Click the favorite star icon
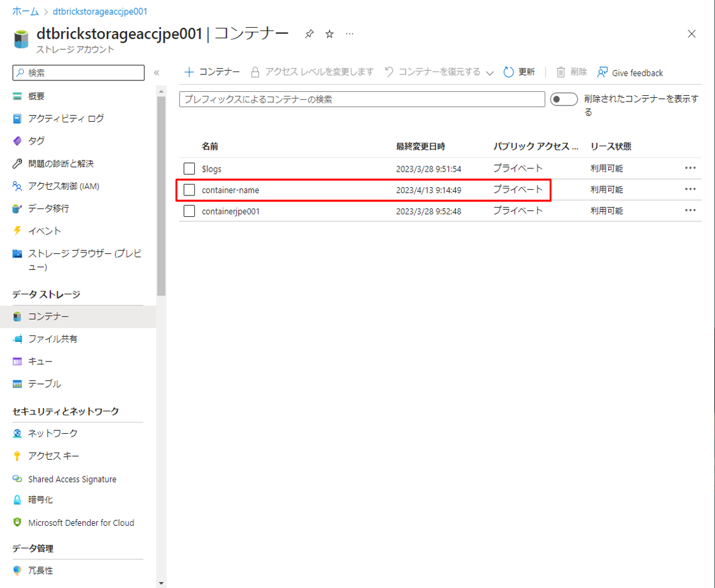The image size is (715, 588). (329, 34)
